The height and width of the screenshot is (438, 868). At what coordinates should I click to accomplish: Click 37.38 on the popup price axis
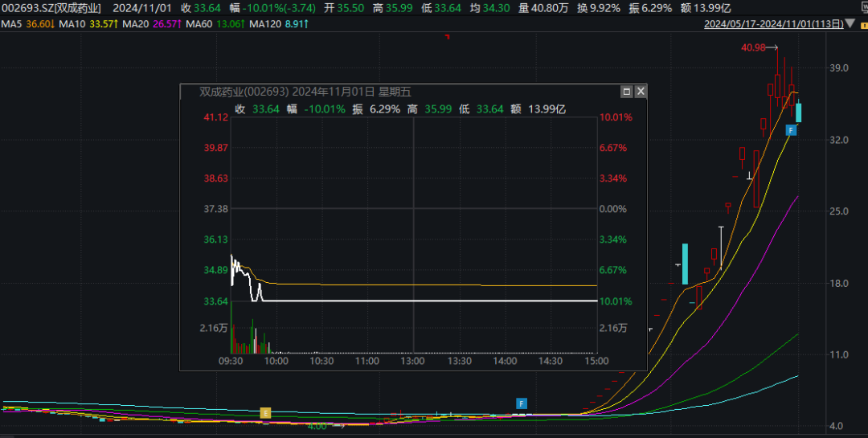216,209
